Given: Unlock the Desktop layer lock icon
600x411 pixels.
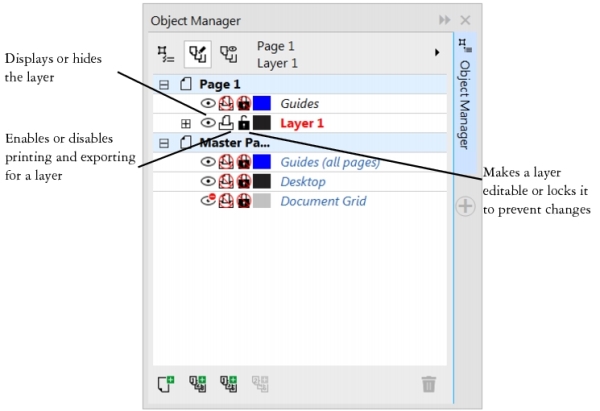Looking at the screenshot, I should pyautogui.click(x=243, y=181).
